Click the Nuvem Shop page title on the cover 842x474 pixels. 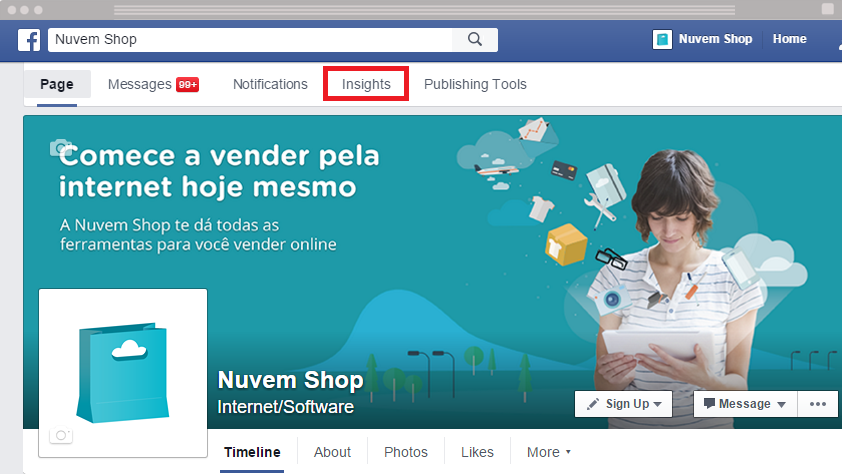[291, 380]
